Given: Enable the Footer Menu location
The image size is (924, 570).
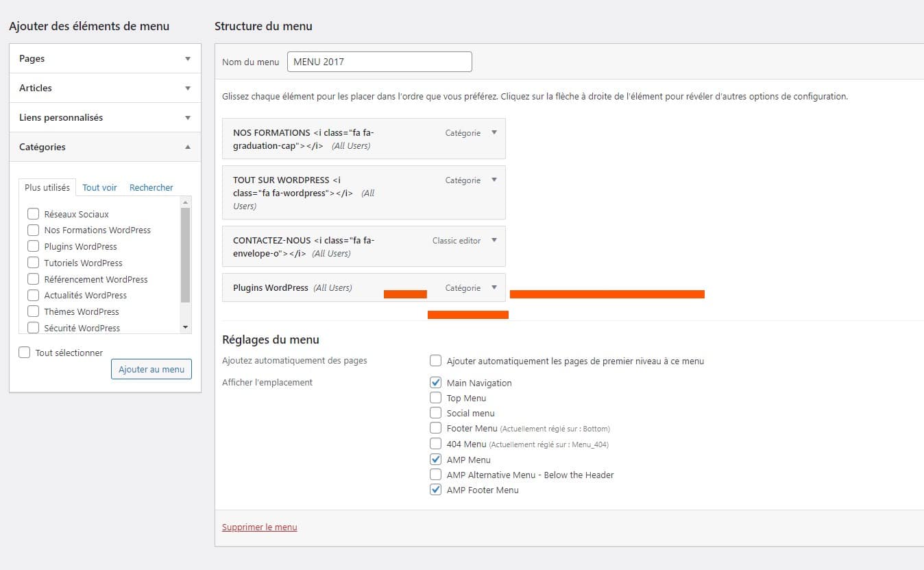Looking at the screenshot, I should 435,428.
